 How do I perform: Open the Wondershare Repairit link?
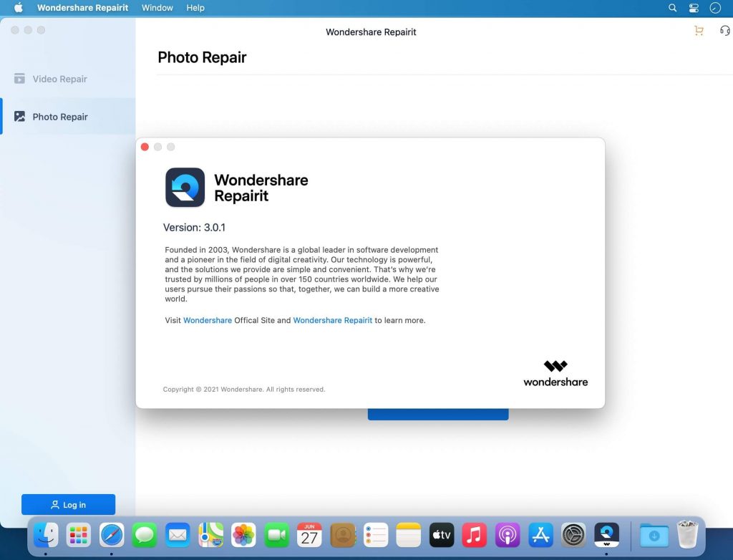pyautogui.click(x=332, y=320)
